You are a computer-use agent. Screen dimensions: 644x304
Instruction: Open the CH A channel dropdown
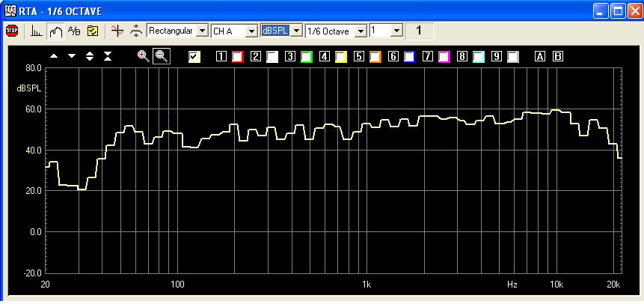251,31
